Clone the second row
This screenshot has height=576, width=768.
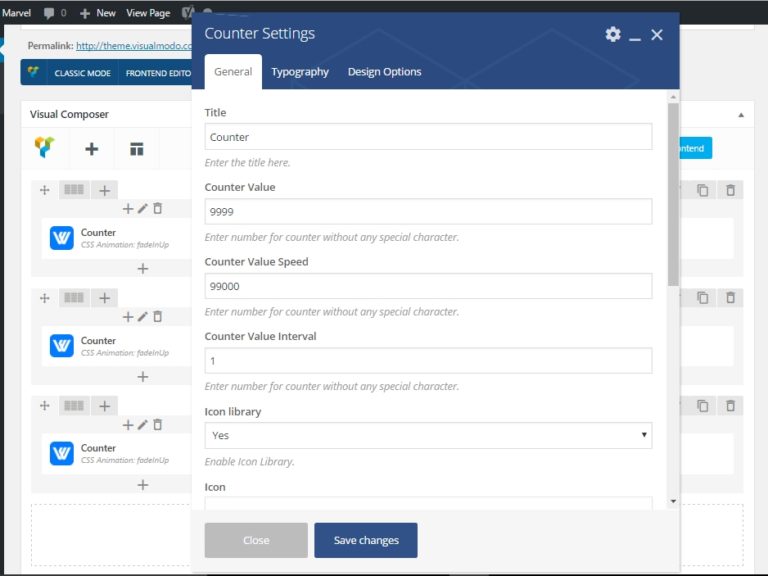[x=702, y=297]
